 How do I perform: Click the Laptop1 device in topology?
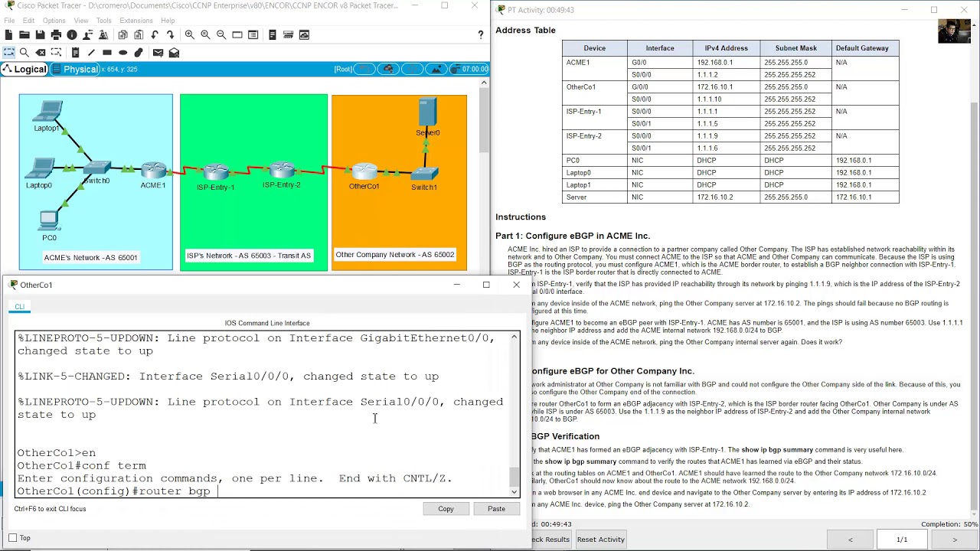[47, 111]
